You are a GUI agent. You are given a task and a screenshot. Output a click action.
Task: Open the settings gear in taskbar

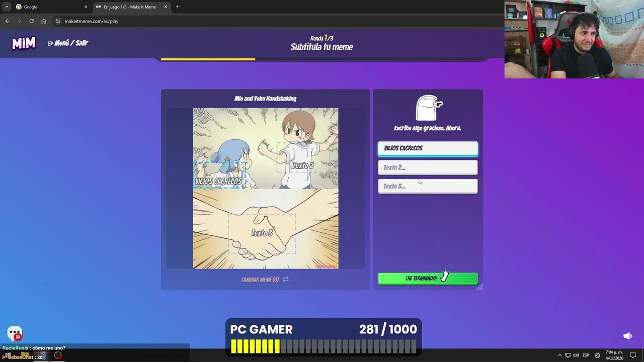(x=597, y=355)
